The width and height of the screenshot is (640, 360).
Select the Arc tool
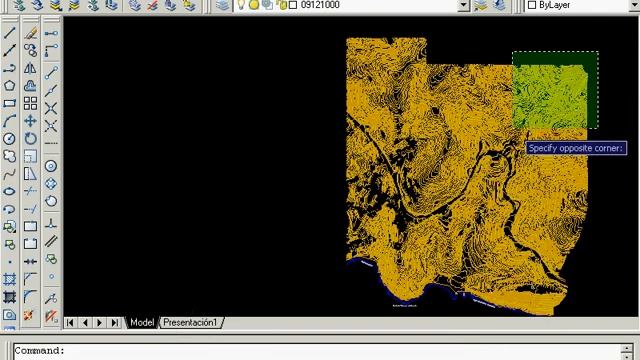9,121
